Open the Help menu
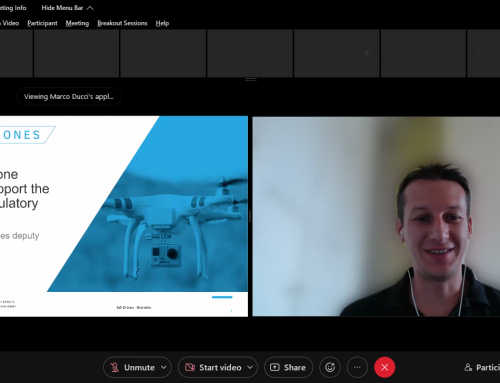Screen dimensions: 500x383 [x=162, y=23]
